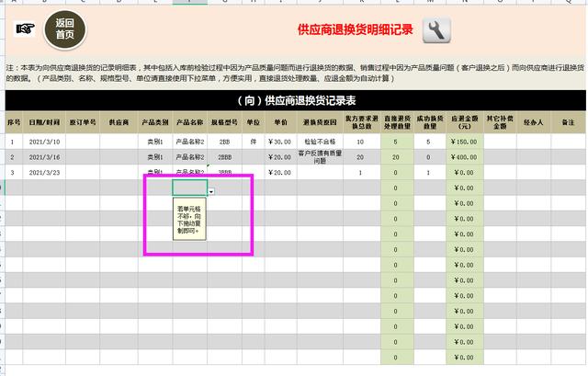Image resolution: width=588 pixels, height=376 pixels.
Task: Select the date cell 2021/3/16
Action: pyautogui.click(x=44, y=157)
